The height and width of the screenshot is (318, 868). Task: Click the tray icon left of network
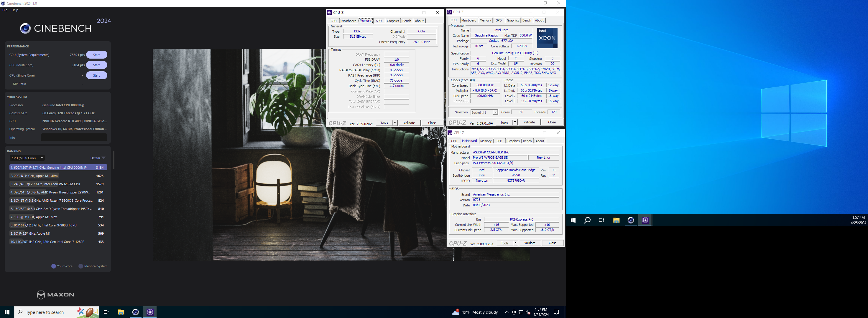tap(514, 312)
